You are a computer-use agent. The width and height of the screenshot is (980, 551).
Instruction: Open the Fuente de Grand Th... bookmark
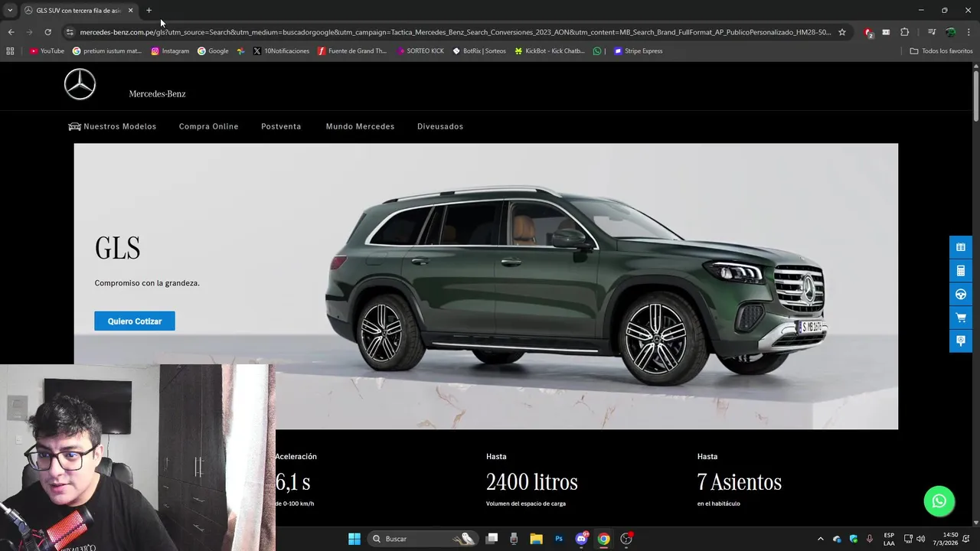coord(352,51)
